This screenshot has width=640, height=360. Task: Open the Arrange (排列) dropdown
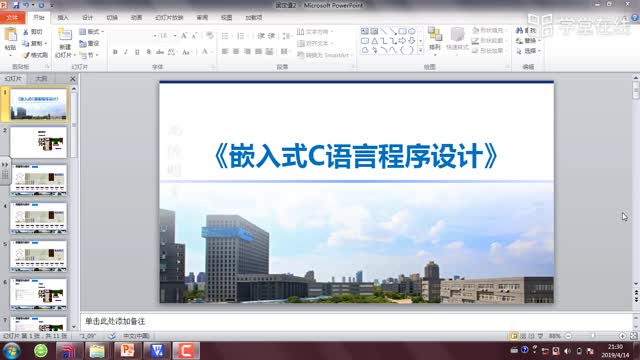pyautogui.click(x=435, y=40)
